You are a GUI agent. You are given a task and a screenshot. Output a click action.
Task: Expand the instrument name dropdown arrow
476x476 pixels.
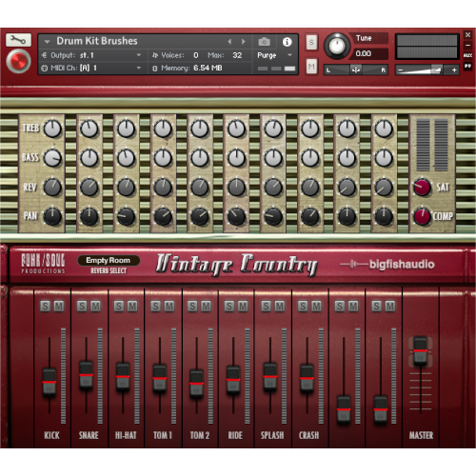tap(48, 42)
